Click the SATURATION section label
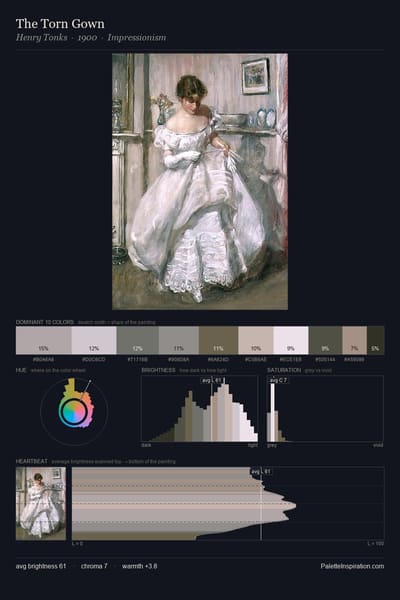The image size is (400, 600). pos(284,370)
